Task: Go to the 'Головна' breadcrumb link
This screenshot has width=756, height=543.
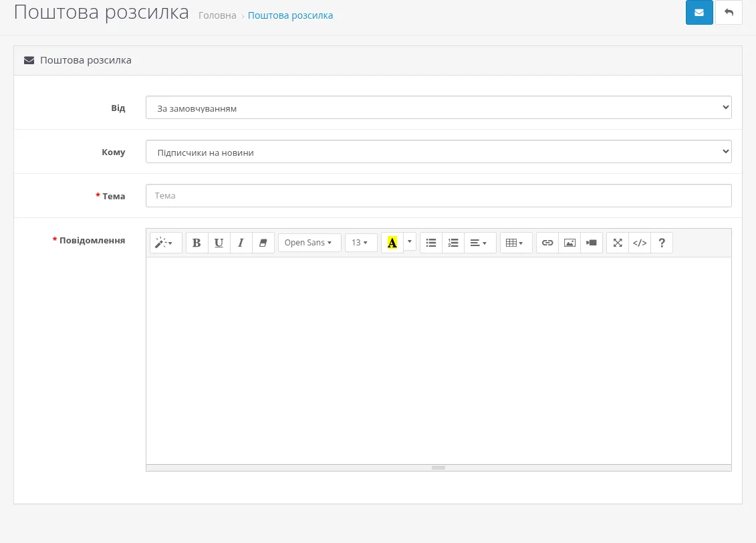Action: click(217, 15)
